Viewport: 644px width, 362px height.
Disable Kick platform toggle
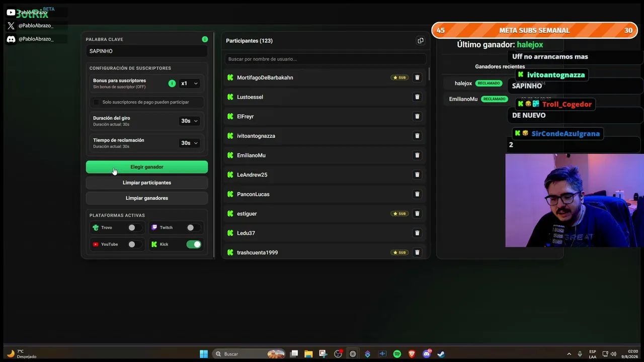coord(194,244)
